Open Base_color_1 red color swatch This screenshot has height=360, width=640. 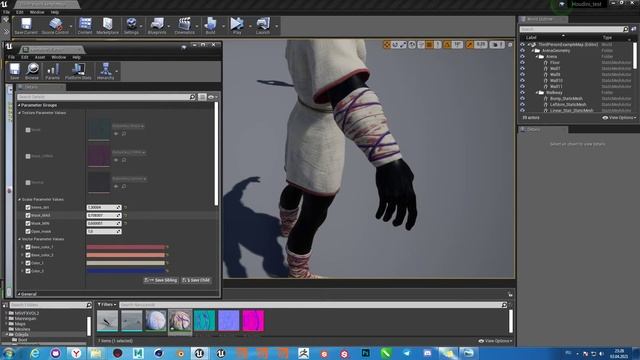(x=125, y=247)
